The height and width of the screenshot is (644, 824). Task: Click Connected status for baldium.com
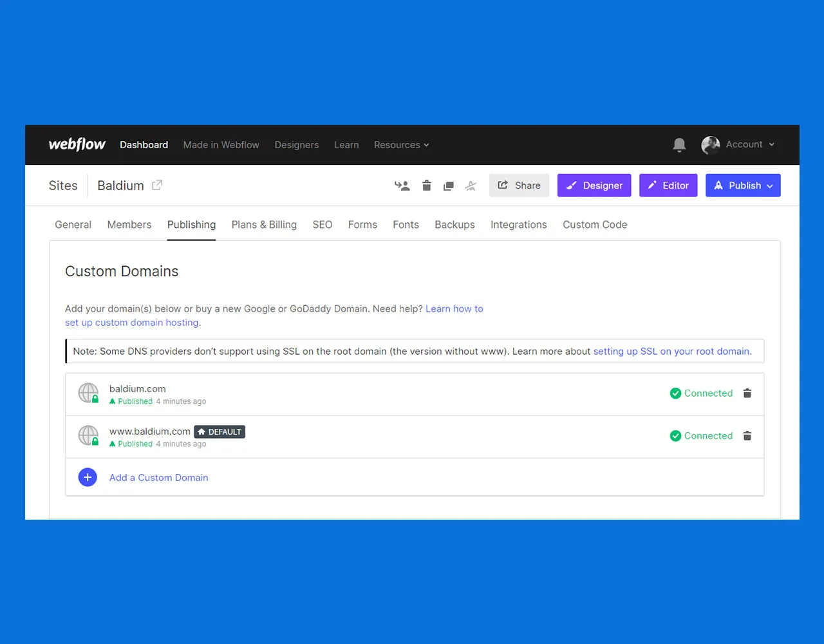[x=701, y=393]
